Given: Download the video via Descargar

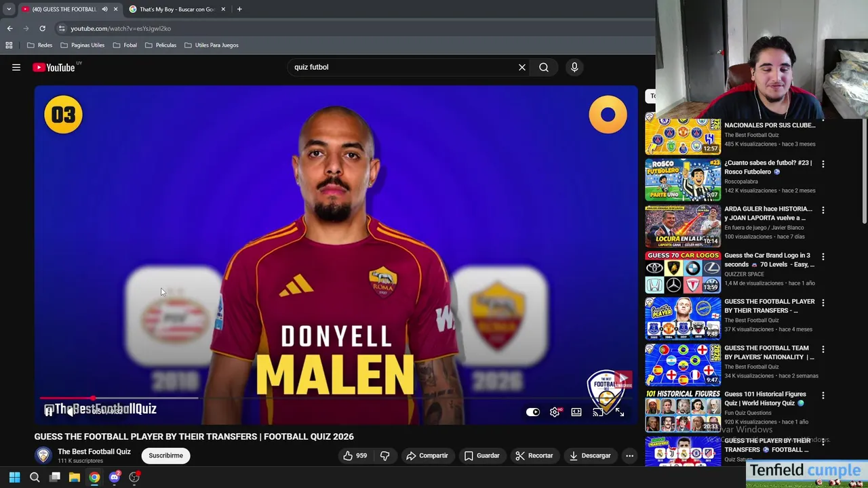Looking at the screenshot, I should tap(590, 455).
